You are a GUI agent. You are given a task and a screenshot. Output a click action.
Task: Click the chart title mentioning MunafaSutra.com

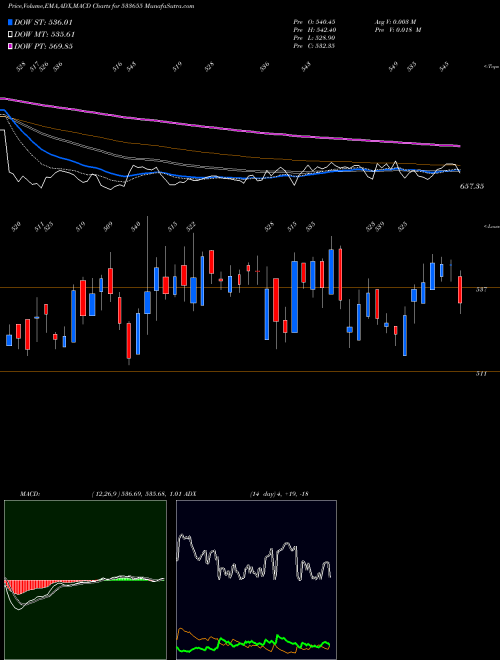click(x=101, y=6)
